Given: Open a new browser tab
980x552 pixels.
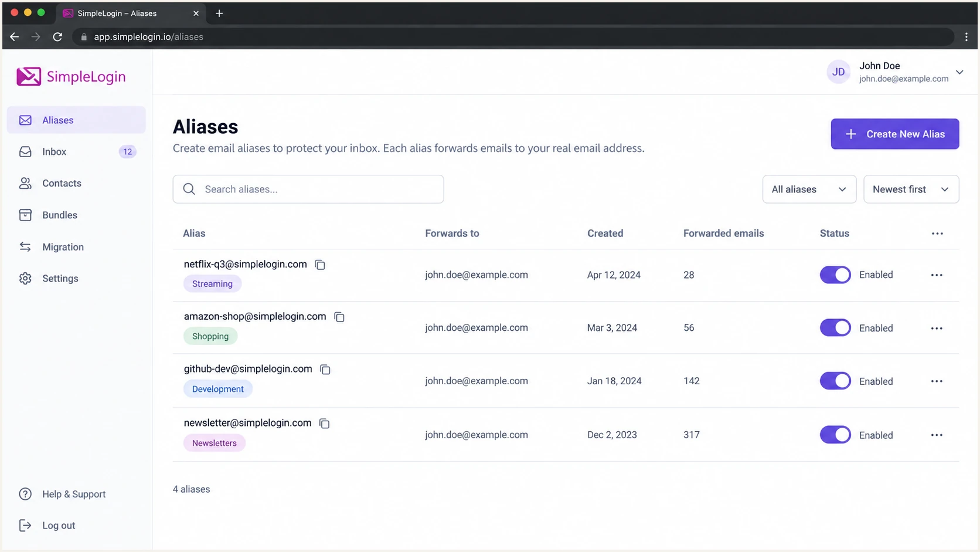Looking at the screenshot, I should tap(219, 13).
